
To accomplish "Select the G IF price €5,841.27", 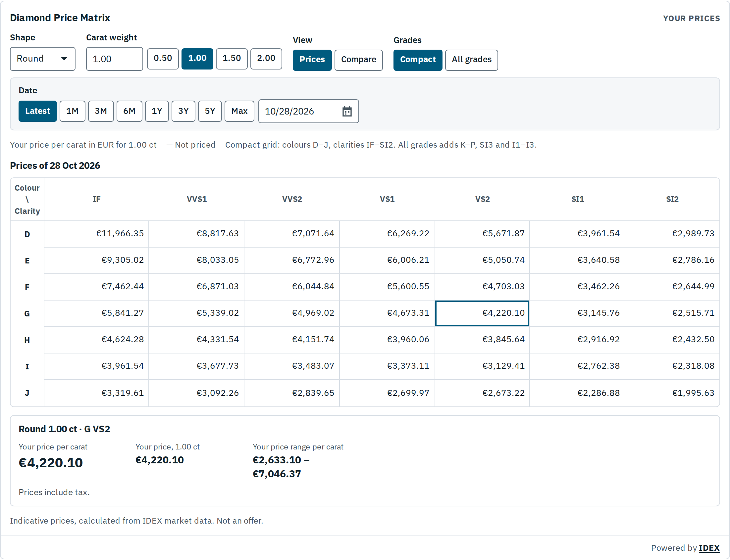I will coord(96,313).
